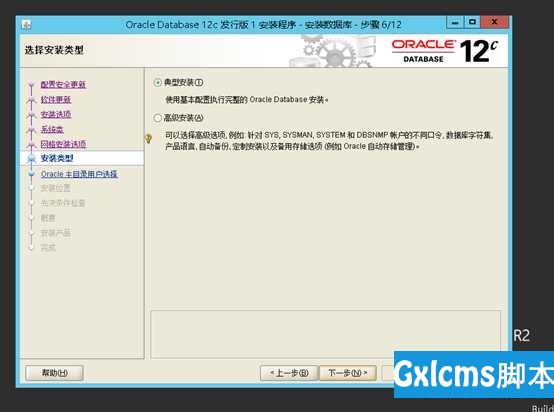554x412 pixels.
Task: Click the 上一步(B) button
Action: click(x=289, y=373)
